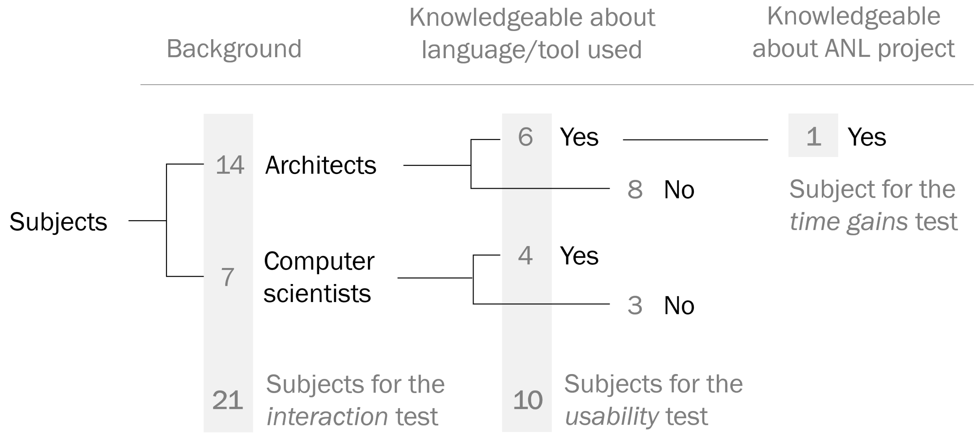Image resolution: width=980 pixels, height=440 pixels.
Task: Click the number 7 beside Computer scientists
Action: click(227, 277)
